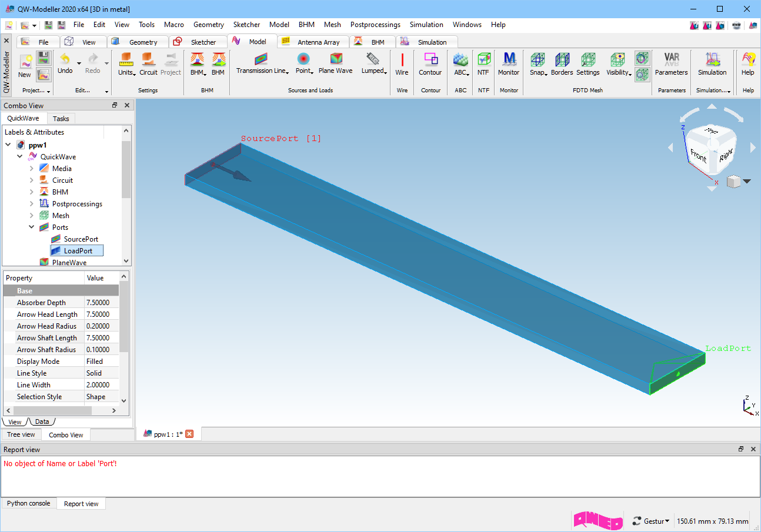This screenshot has height=532, width=761.
Task: Open the Postprocessings menu
Action: (x=375, y=25)
